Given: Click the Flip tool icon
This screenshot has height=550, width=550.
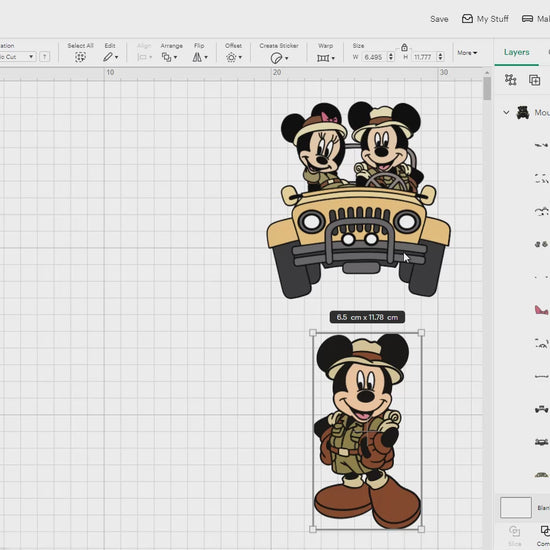Looking at the screenshot, I should 197,57.
